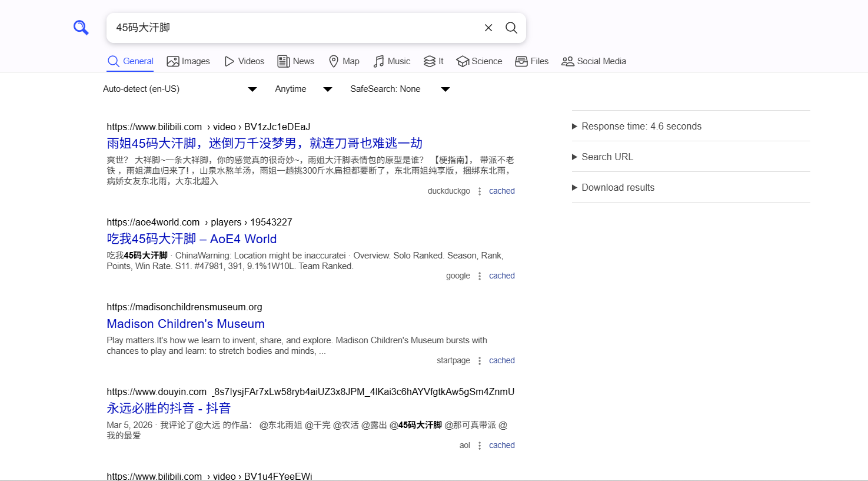Click the 'Mar 5, 2026' date text
Image resolution: width=868 pixels, height=481 pixels.
tap(129, 424)
